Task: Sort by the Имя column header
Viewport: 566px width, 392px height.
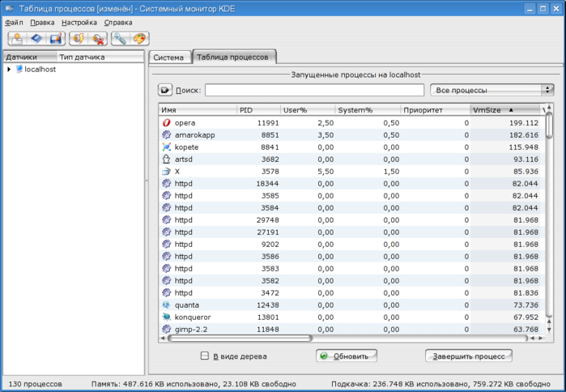Action: tap(198, 110)
